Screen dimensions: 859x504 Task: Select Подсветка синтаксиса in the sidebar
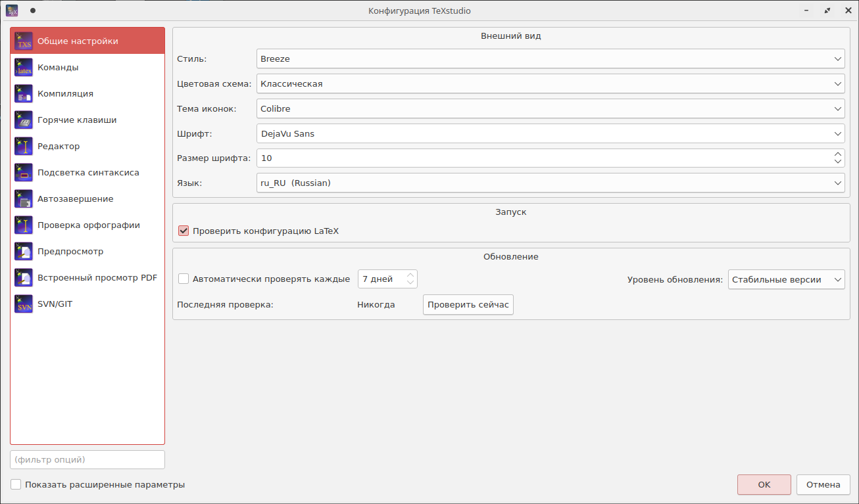(x=87, y=172)
